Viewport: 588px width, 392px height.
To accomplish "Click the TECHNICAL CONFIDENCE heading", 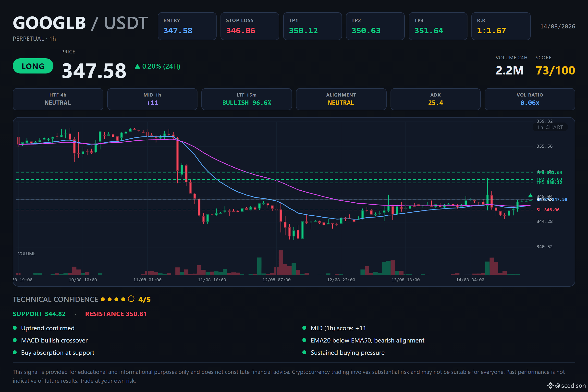I will click(x=55, y=299).
